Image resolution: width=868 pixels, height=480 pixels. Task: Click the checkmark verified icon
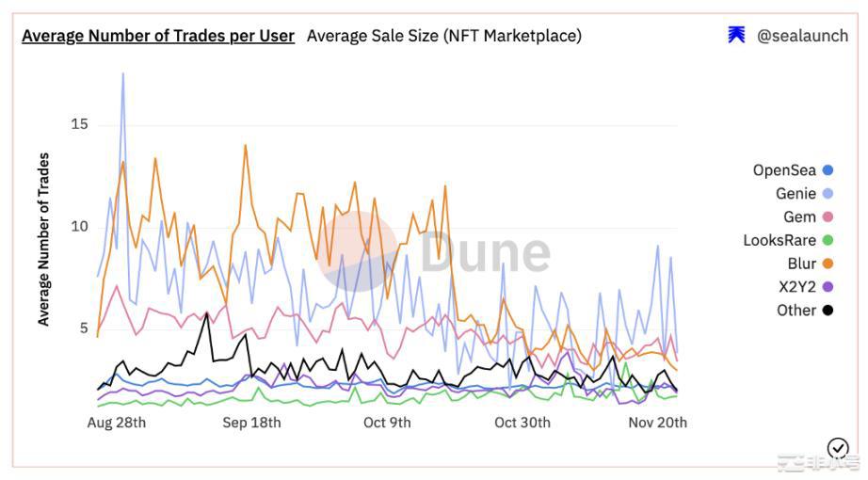[x=837, y=447]
